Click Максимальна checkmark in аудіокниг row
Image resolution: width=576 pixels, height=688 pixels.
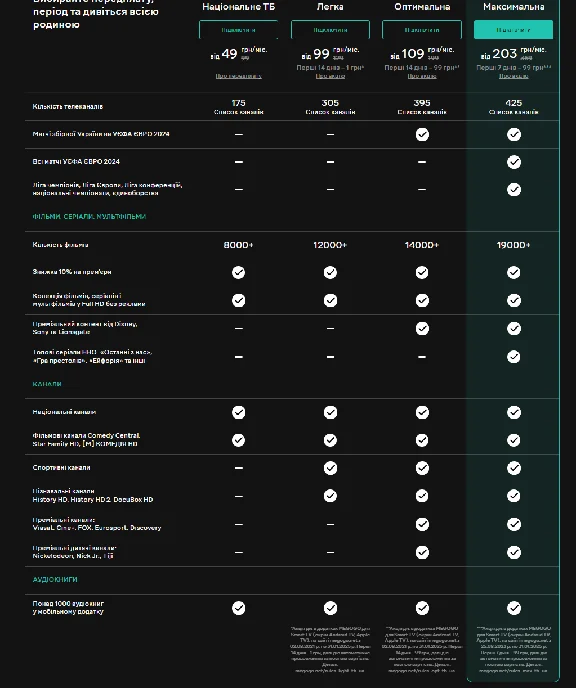click(514, 608)
